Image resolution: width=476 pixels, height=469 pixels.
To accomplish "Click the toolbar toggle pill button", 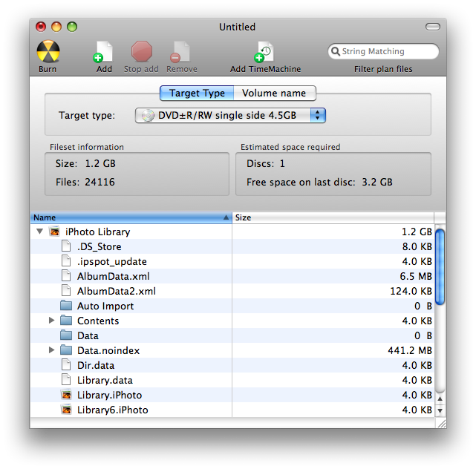I will pos(433,27).
